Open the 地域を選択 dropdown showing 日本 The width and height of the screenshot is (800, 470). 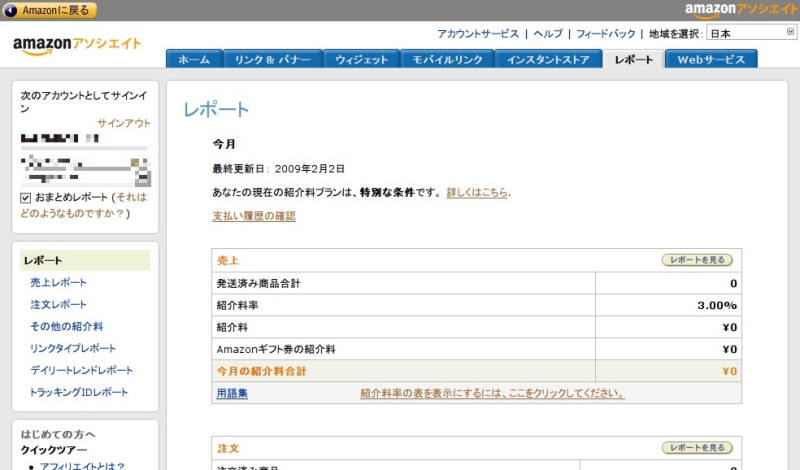point(752,33)
